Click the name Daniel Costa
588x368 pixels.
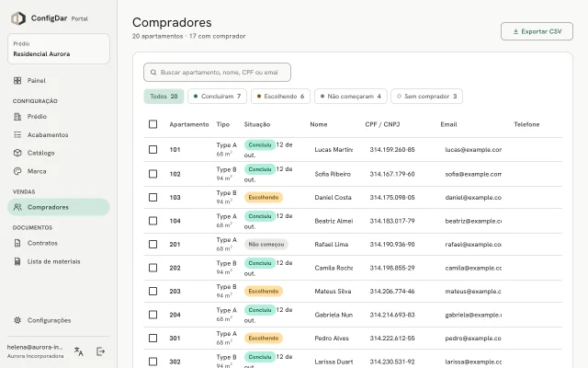[333, 197]
